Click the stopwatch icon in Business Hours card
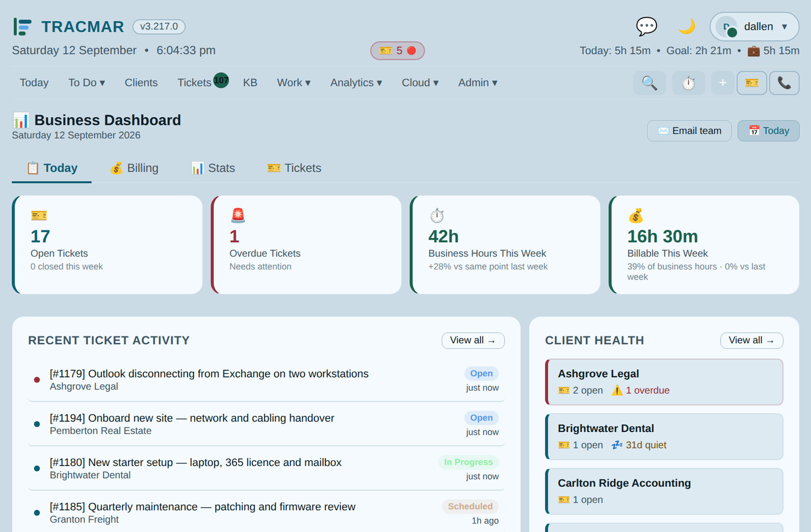This screenshot has width=811, height=532. click(x=437, y=216)
